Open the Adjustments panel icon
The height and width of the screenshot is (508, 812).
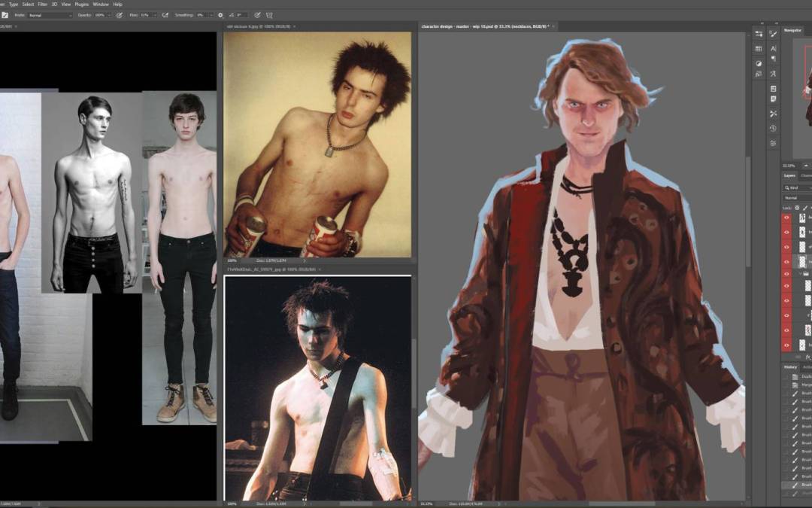tap(759, 64)
